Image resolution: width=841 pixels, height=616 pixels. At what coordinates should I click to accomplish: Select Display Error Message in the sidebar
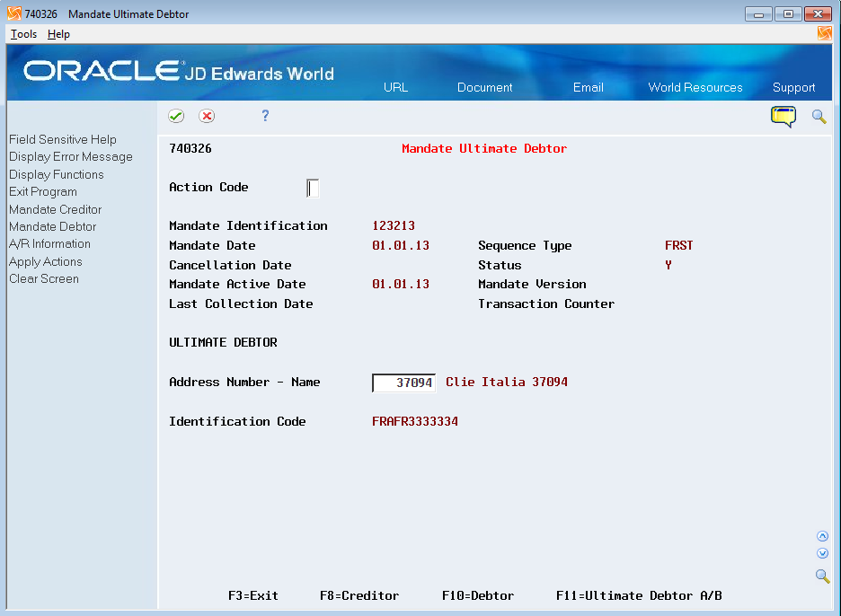point(71,156)
